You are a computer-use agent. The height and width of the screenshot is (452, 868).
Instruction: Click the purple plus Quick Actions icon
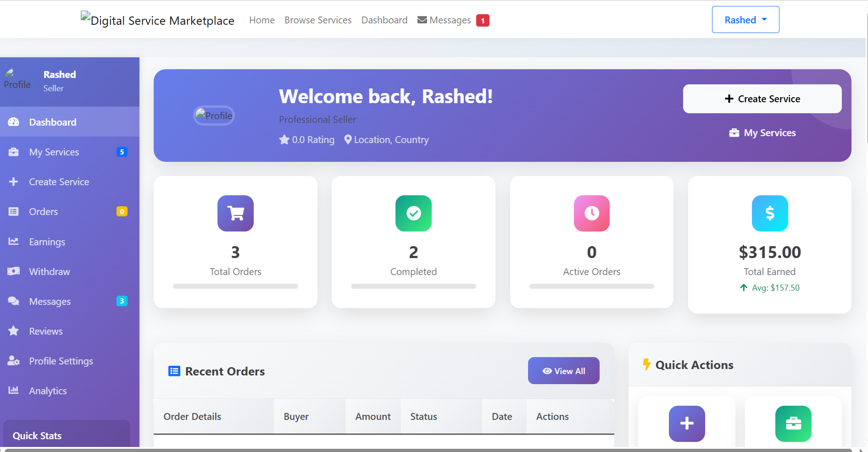coord(686,423)
